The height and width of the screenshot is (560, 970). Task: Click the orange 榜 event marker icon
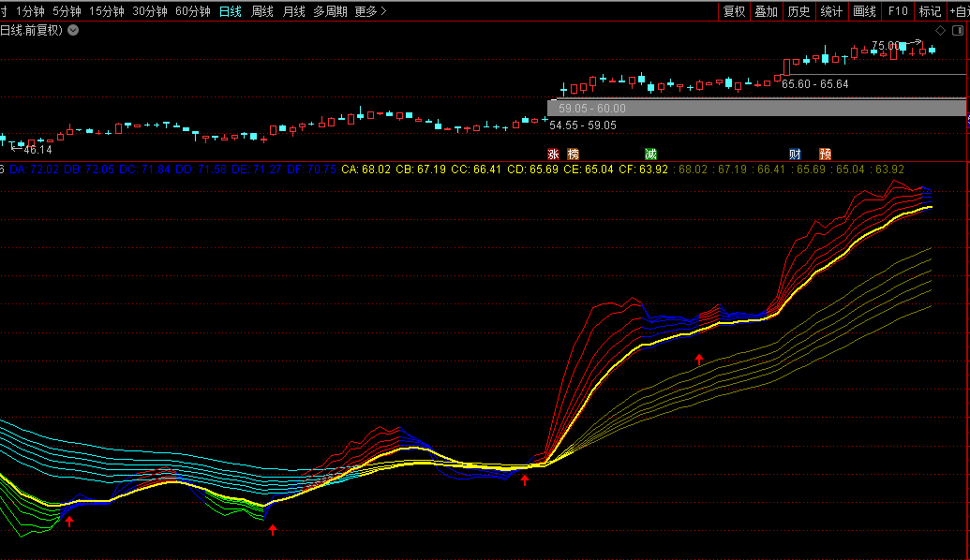[574, 154]
